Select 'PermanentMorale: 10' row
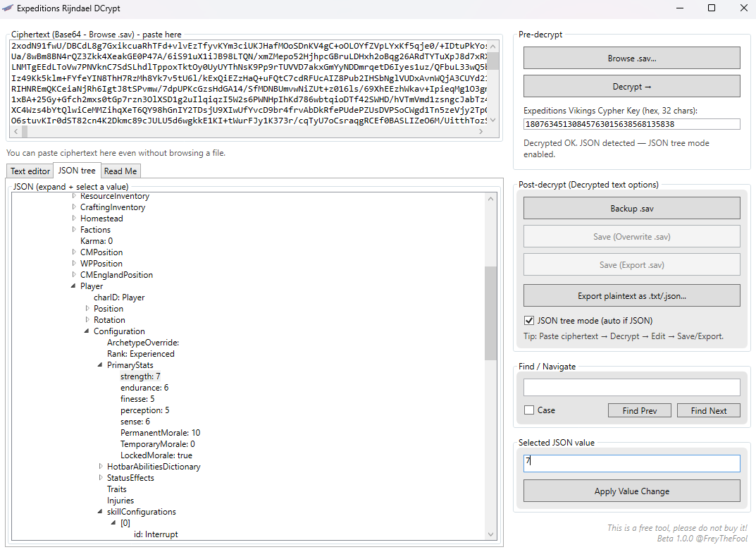 coord(160,433)
